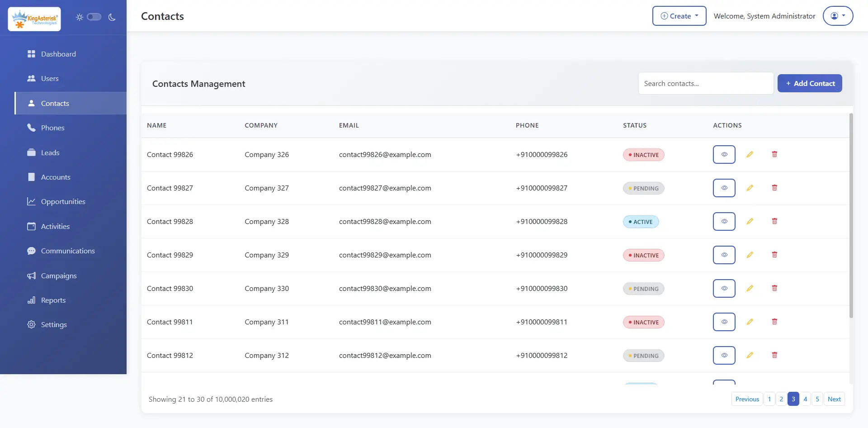This screenshot has height=428, width=868.
Task: Click ACTIVE status badge for Contact 99828
Action: (x=641, y=222)
